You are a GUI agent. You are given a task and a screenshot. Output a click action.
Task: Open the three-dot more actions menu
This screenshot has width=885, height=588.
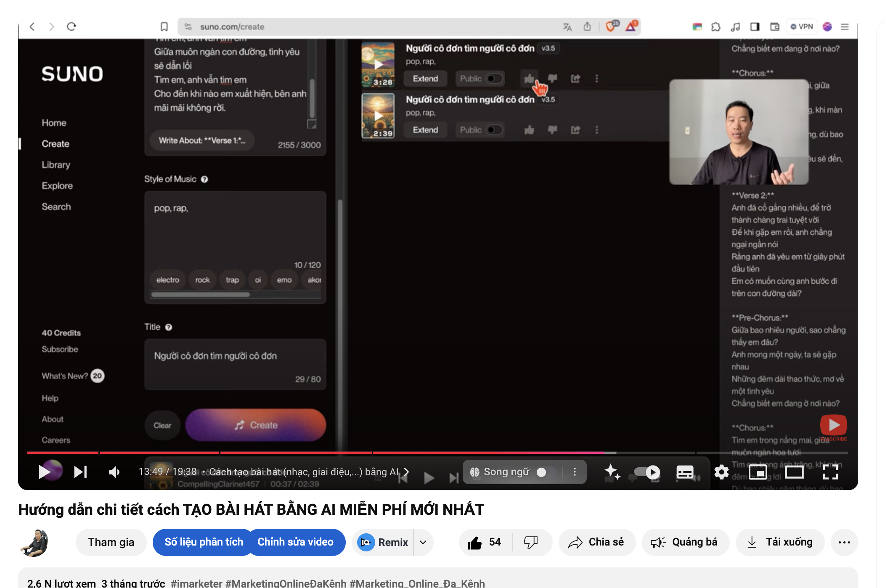pyautogui.click(x=844, y=542)
